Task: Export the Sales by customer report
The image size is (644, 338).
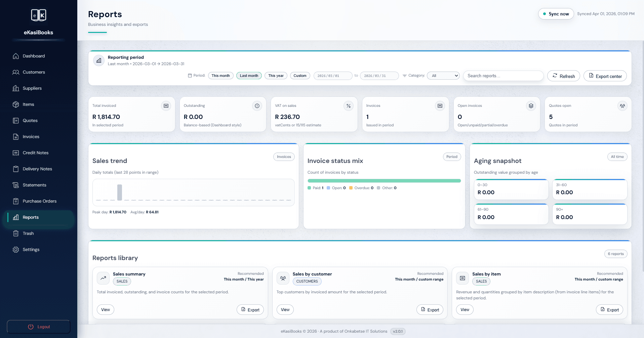Action: tap(430, 309)
